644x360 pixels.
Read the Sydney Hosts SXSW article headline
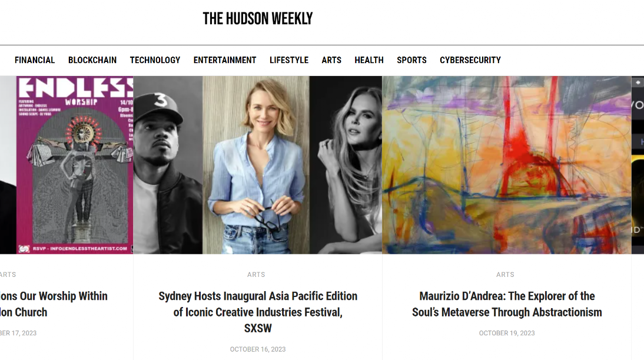(x=258, y=312)
